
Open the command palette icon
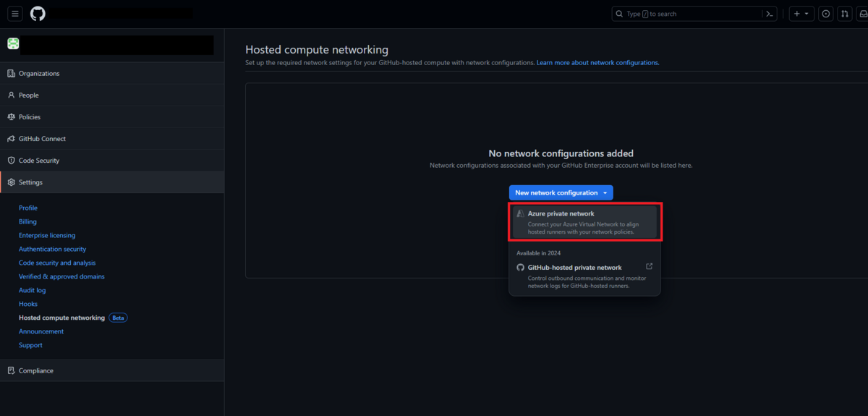(x=770, y=14)
